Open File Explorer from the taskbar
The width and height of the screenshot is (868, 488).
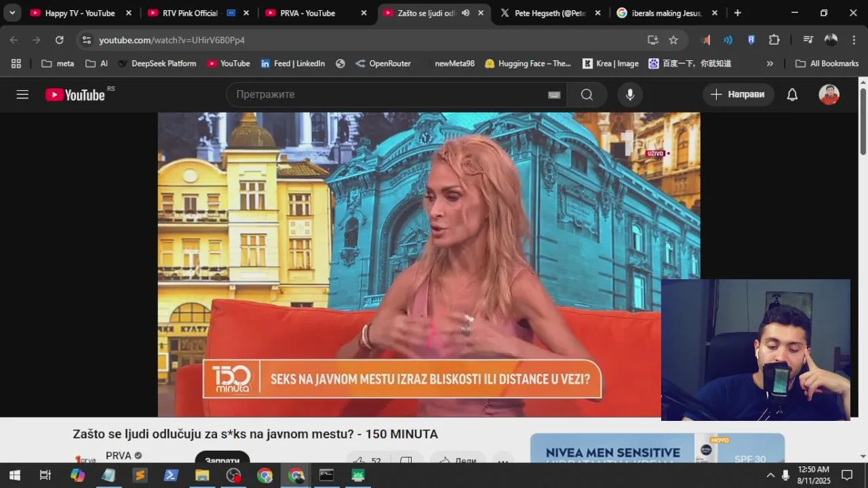[202, 475]
